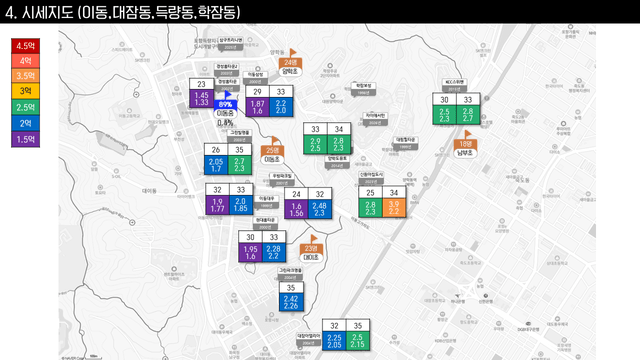Click the 0.8% text under 이동중
Image resolution: width=640 pixels, height=360 pixels.
[x=225, y=123]
